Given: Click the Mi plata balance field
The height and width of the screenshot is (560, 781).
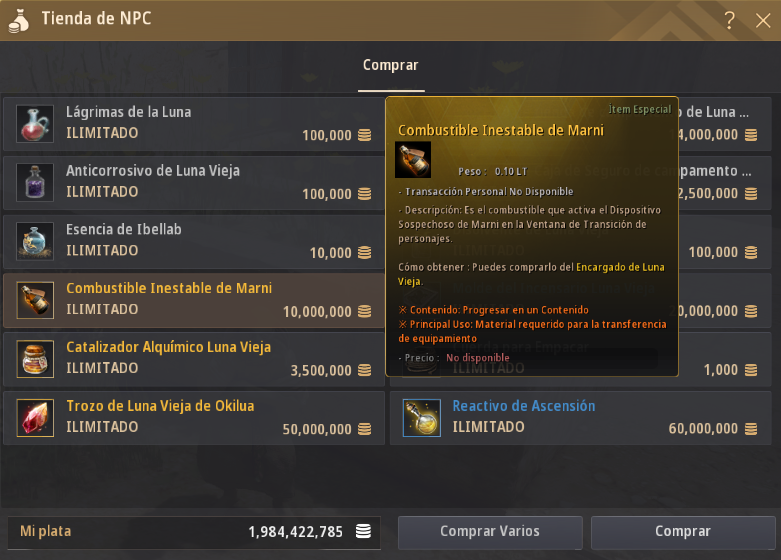Looking at the screenshot, I should (x=194, y=532).
